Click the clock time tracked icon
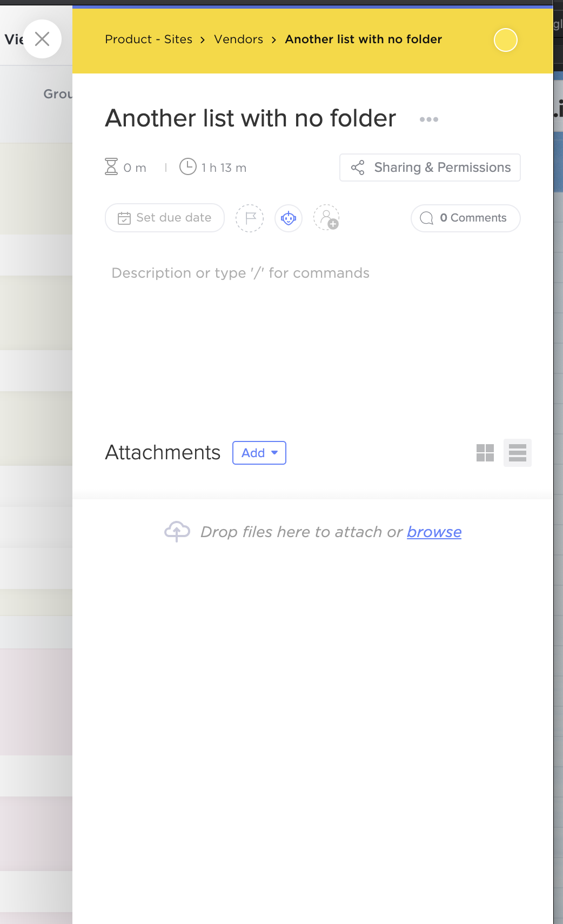 click(x=187, y=166)
